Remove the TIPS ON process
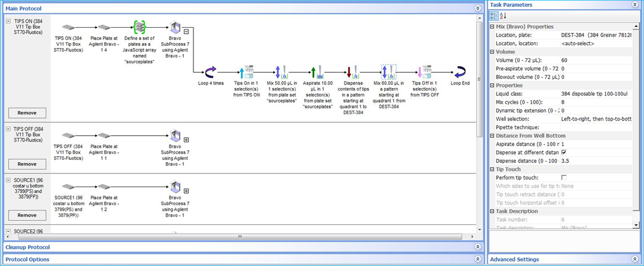 [x=27, y=113]
